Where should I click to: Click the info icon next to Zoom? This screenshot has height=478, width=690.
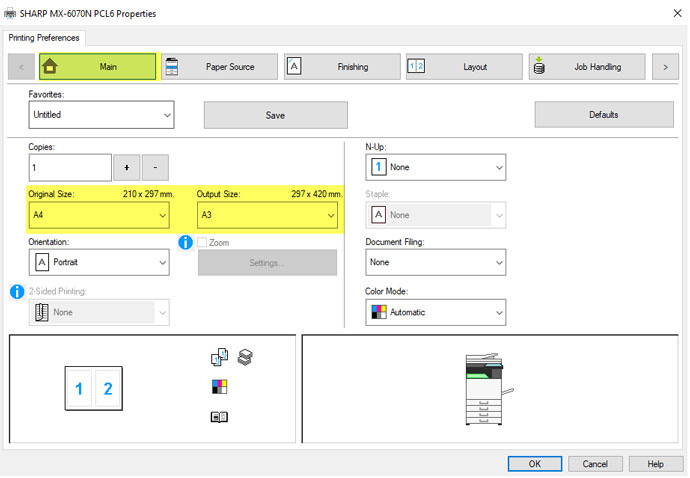(185, 242)
